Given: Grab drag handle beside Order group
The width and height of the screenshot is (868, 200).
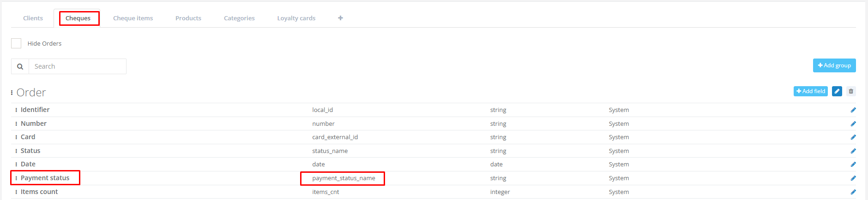Looking at the screenshot, I should 12,93.
